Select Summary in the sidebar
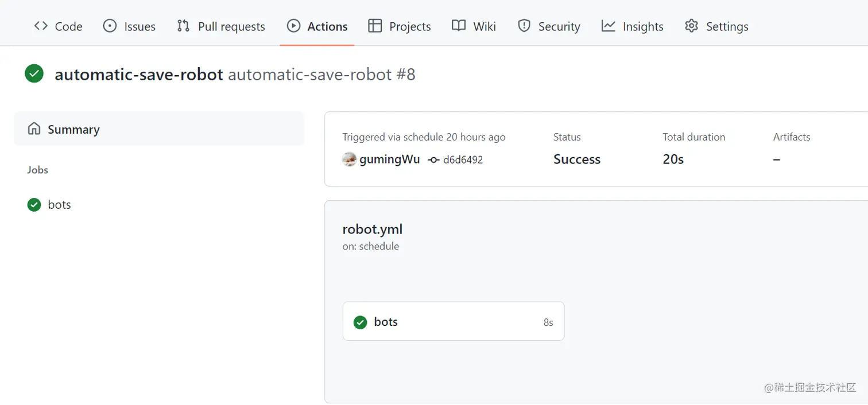The width and height of the screenshot is (868, 405). (73, 130)
